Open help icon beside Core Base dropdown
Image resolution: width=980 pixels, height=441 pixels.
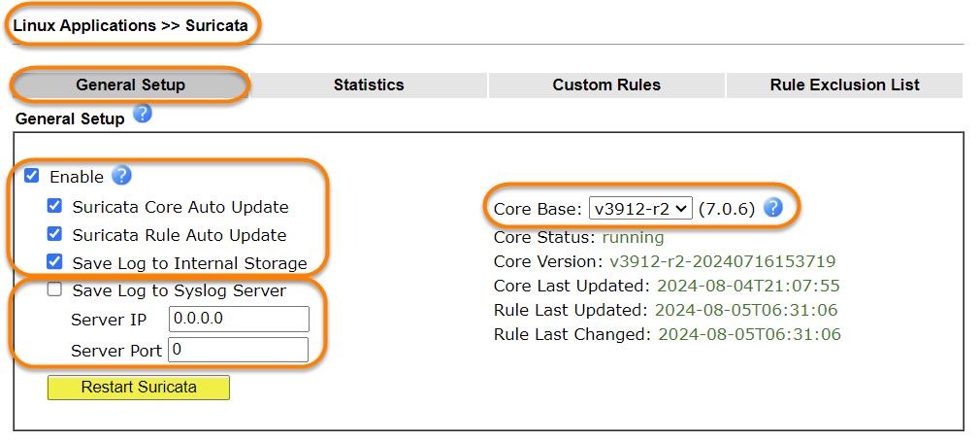coord(773,207)
